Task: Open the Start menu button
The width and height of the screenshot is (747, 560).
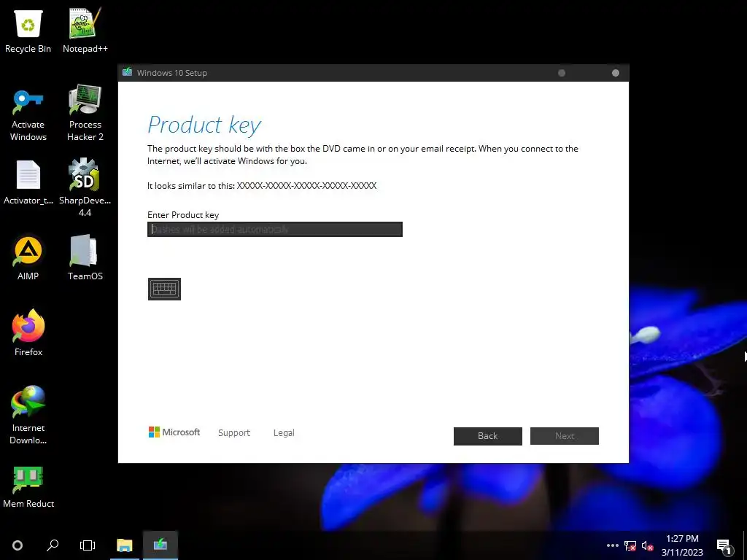Action: point(18,545)
